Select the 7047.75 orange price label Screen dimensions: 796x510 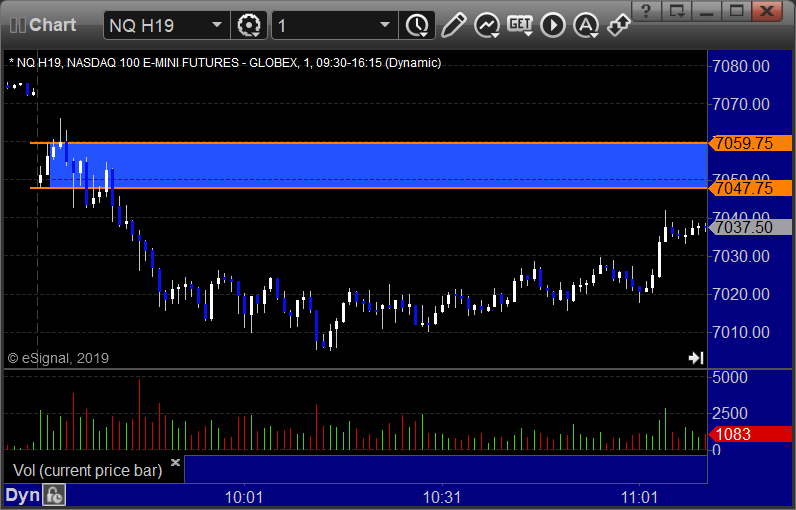(750, 188)
